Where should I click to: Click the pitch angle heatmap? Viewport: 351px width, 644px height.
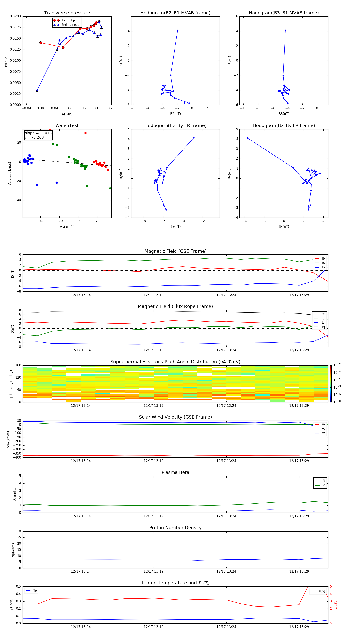pyautogui.click(x=175, y=384)
